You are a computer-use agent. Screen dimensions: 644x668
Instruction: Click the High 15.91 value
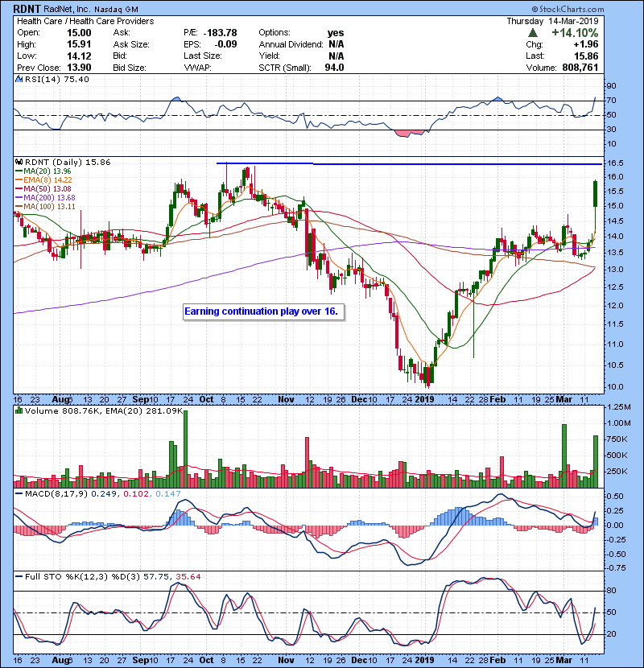[79, 44]
